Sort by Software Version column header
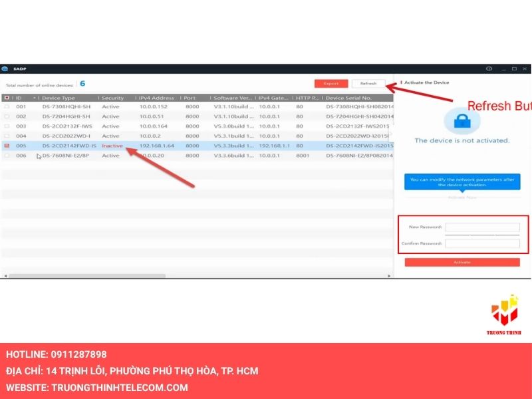532x399 pixels. point(232,98)
